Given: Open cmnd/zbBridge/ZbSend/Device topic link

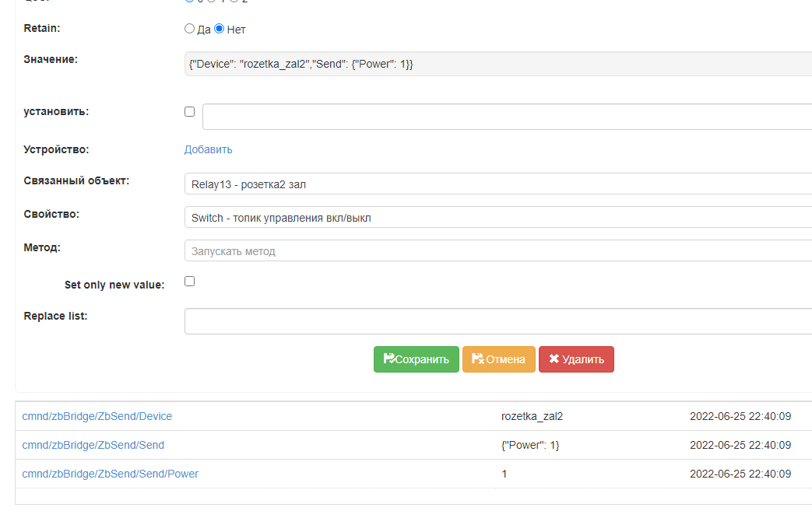Looking at the screenshot, I should click(x=97, y=416).
